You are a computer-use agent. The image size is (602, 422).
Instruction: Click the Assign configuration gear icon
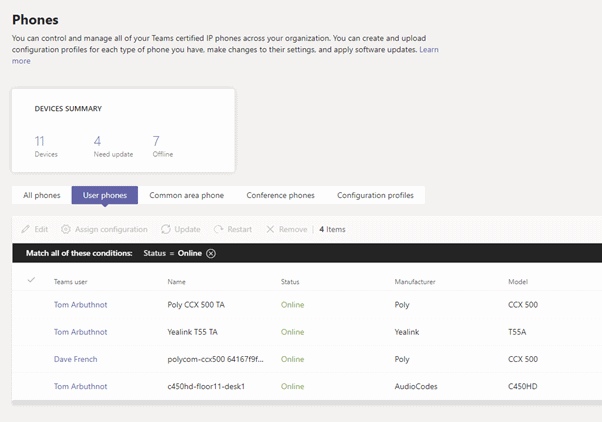pos(66,229)
